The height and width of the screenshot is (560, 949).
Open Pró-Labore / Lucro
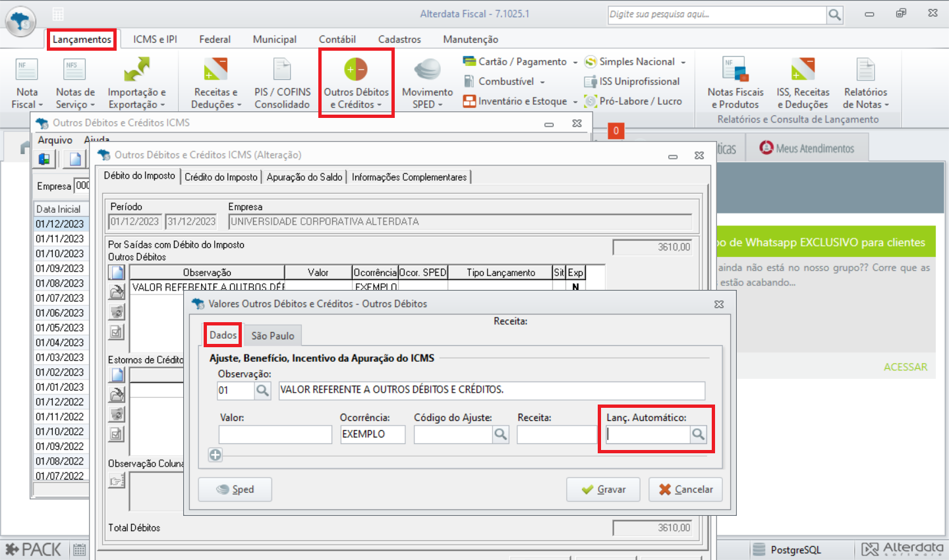633,101
